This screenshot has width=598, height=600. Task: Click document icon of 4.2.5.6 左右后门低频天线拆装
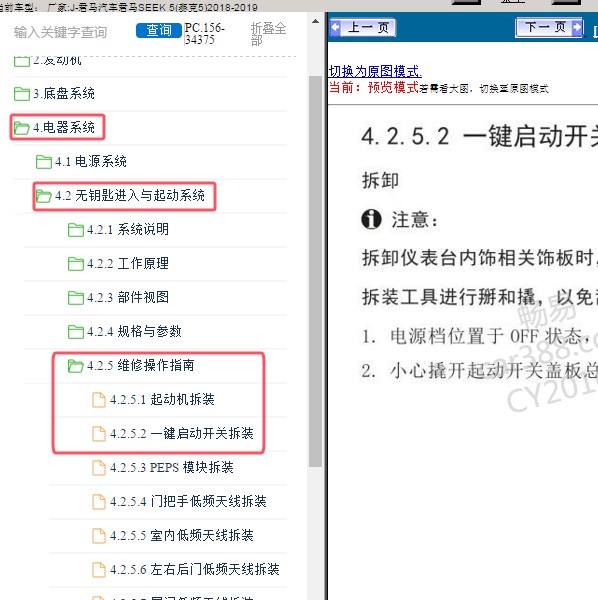point(99,570)
